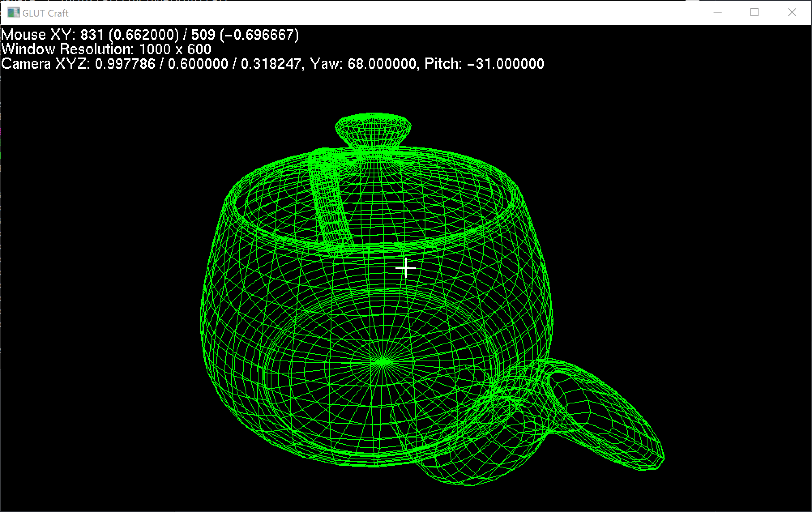
Task: Close the GLUT Craft window
Action: [792, 13]
